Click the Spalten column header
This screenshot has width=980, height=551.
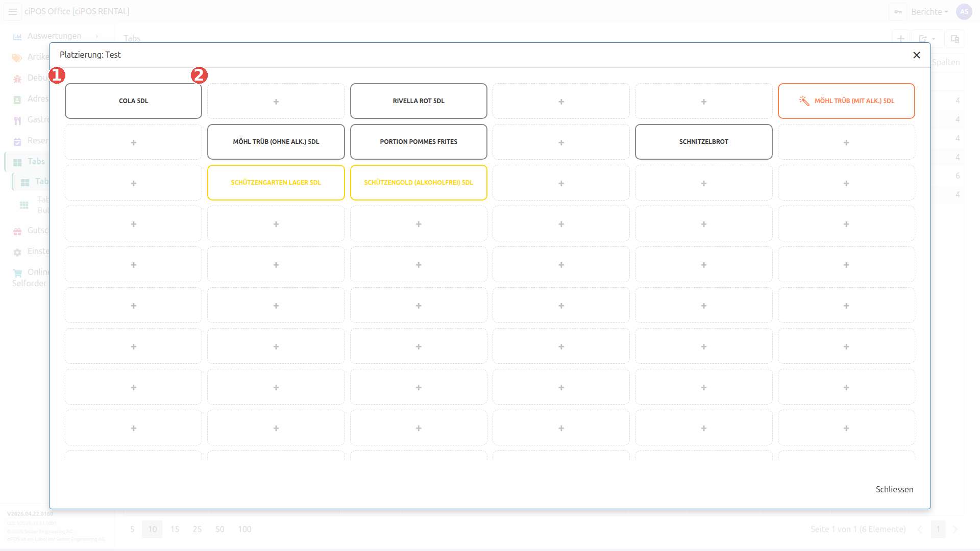[x=946, y=62]
